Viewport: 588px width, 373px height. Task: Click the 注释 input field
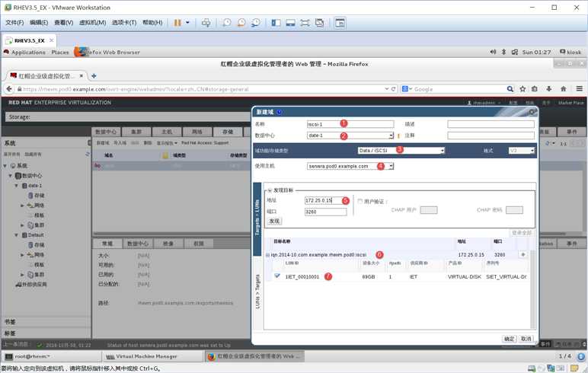coord(491,135)
